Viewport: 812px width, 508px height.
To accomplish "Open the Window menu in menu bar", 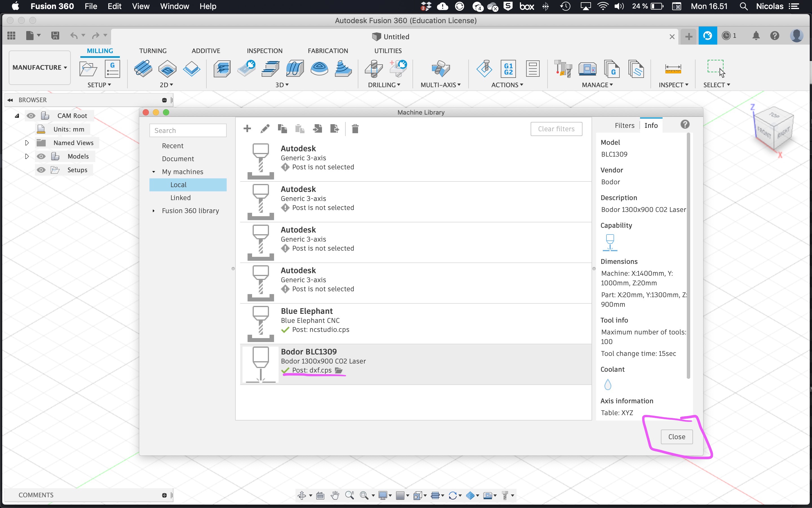I will click(175, 6).
